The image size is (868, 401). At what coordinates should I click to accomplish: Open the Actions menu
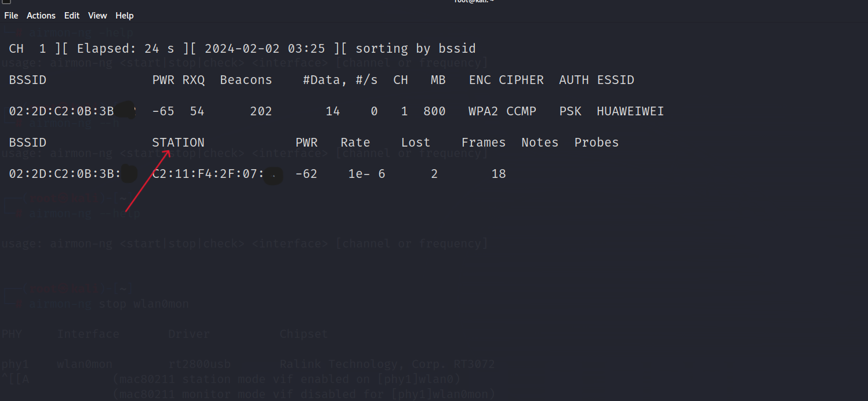[x=41, y=16]
